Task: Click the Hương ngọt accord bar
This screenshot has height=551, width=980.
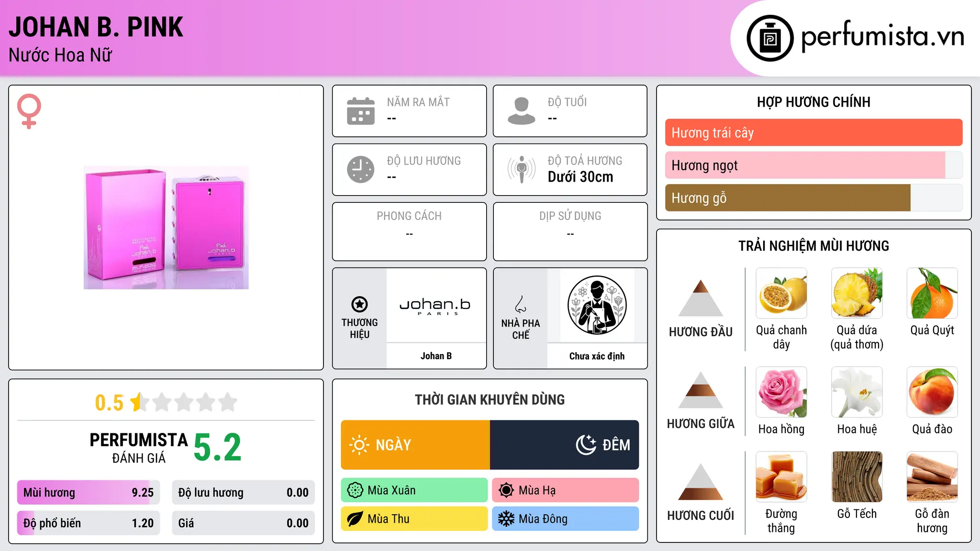Action: (813, 165)
